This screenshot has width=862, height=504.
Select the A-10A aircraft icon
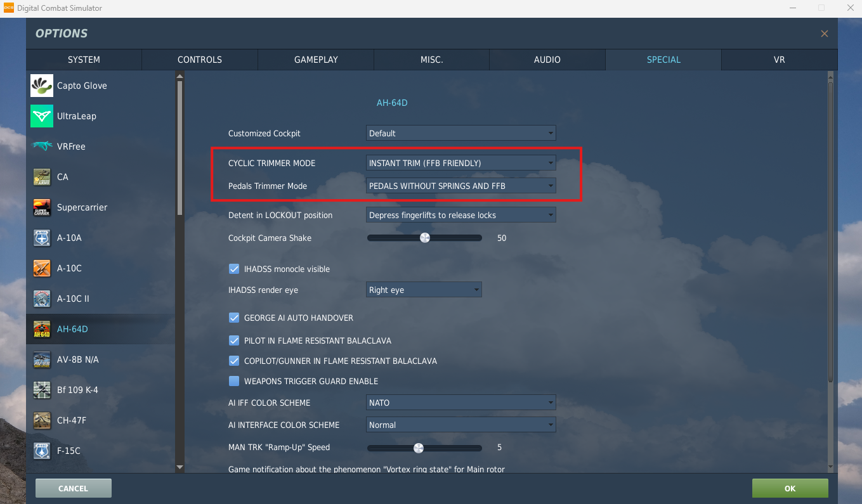[42, 238]
